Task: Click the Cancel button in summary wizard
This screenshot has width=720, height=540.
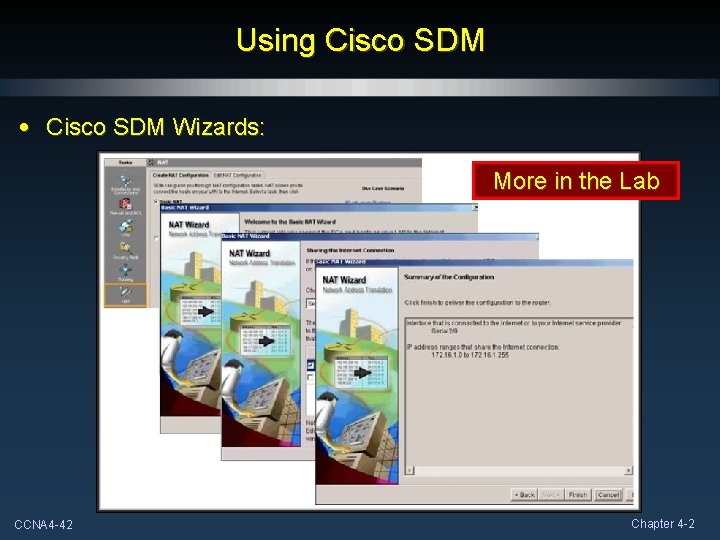Action: (x=608, y=495)
